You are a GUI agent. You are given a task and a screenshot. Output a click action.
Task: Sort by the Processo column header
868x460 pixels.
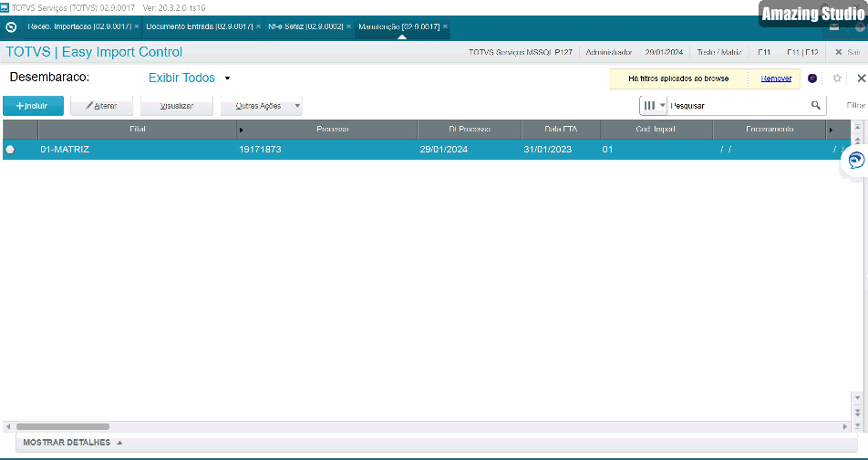pos(332,129)
